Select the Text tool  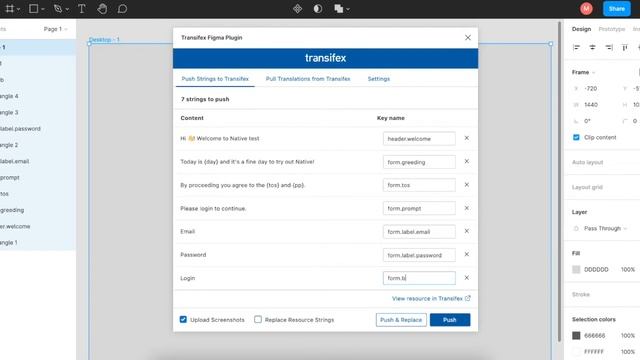pos(82,9)
